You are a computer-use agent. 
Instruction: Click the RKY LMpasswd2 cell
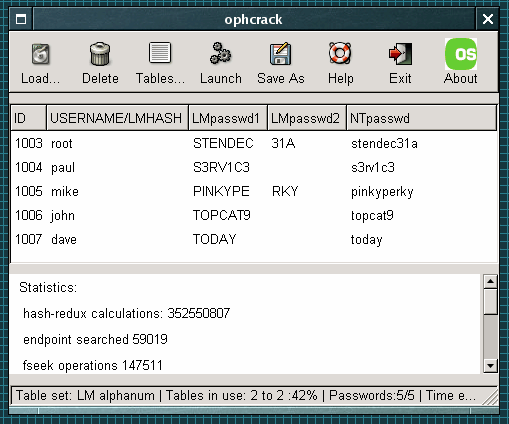tap(285, 191)
